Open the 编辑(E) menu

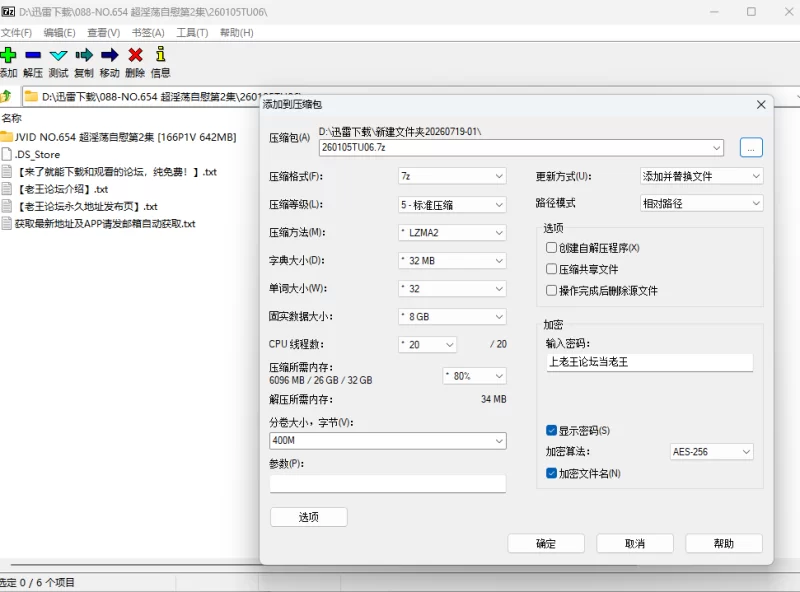(59, 33)
